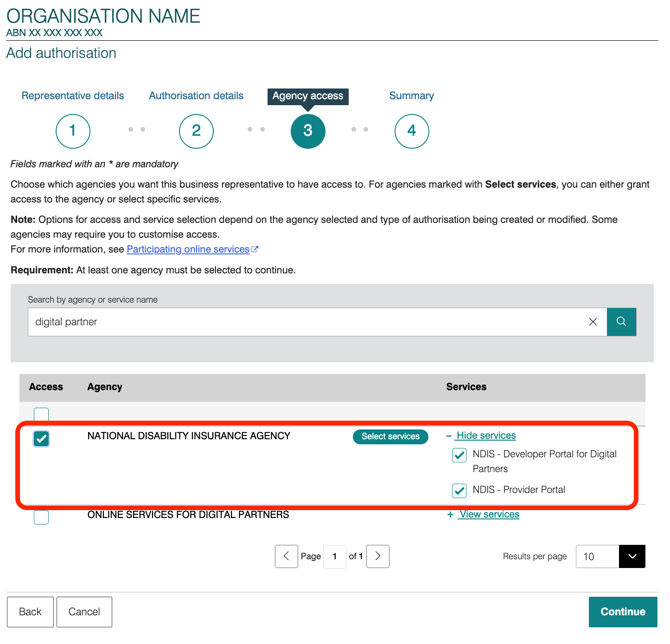670x644 pixels.
Task: Open Participating online services link
Action: pyautogui.click(x=188, y=249)
